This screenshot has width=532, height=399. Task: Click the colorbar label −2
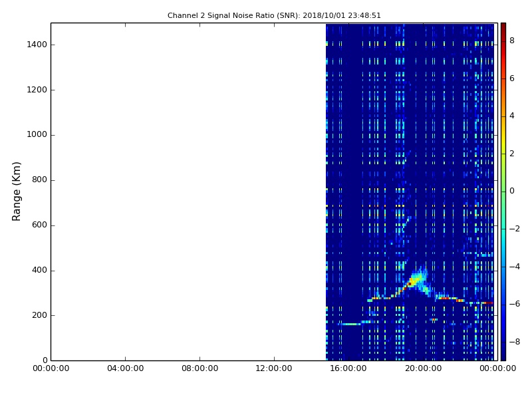[x=515, y=229]
